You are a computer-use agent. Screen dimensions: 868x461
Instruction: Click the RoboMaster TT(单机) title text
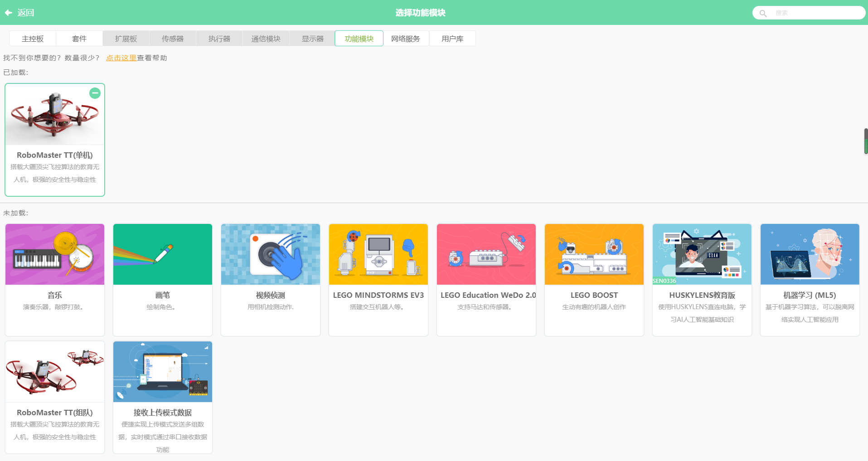coord(55,155)
